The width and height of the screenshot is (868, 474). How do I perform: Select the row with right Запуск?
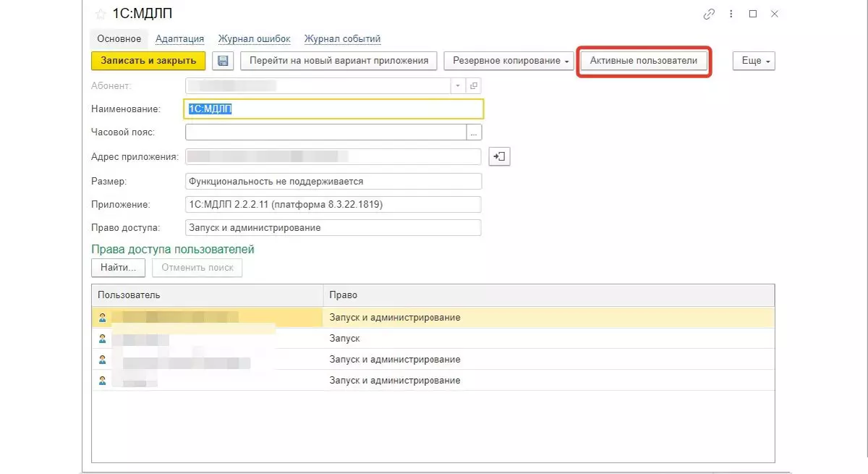[x=433, y=339]
